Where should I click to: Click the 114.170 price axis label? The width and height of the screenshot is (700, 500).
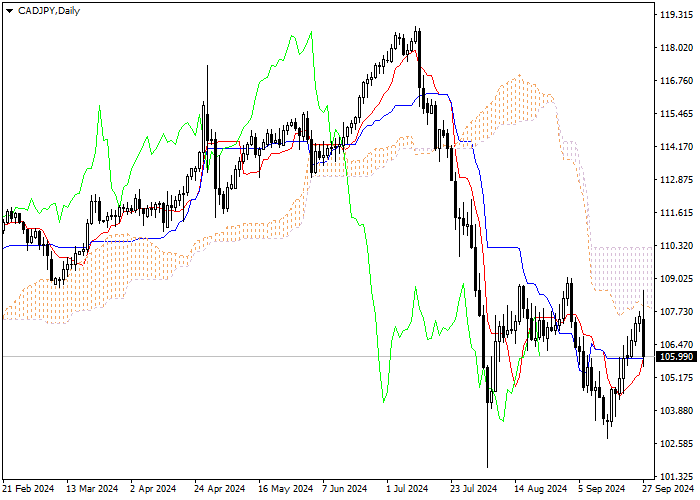[x=676, y=147]
